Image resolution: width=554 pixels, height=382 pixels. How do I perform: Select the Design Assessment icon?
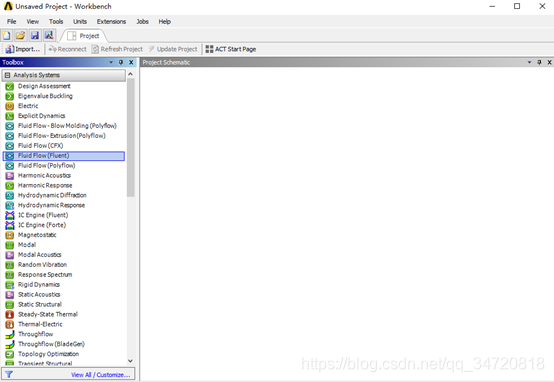[10, 86]
